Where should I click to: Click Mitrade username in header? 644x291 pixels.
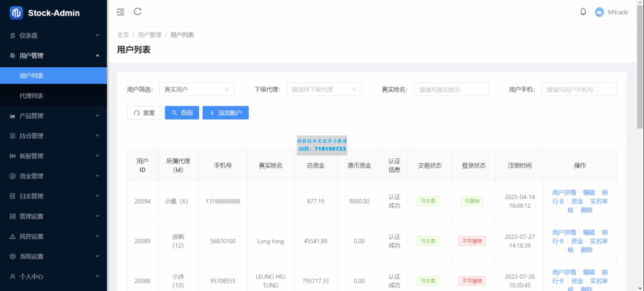[618, 12]
